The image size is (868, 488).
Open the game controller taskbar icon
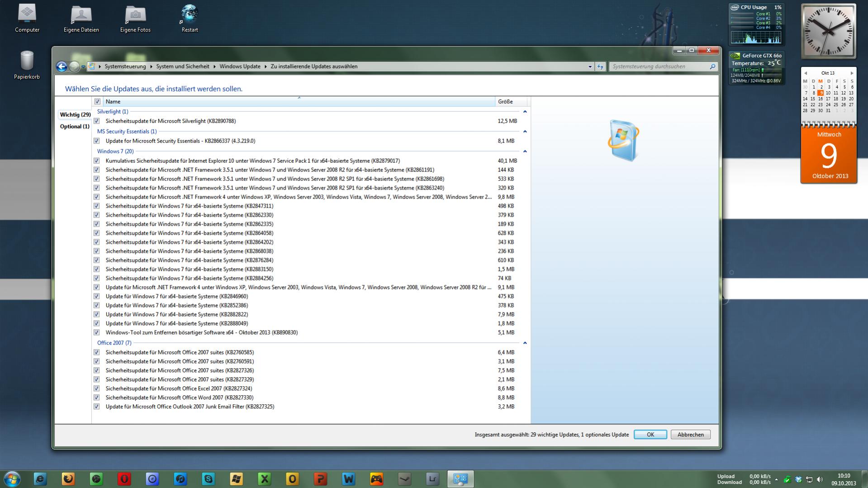377,479
